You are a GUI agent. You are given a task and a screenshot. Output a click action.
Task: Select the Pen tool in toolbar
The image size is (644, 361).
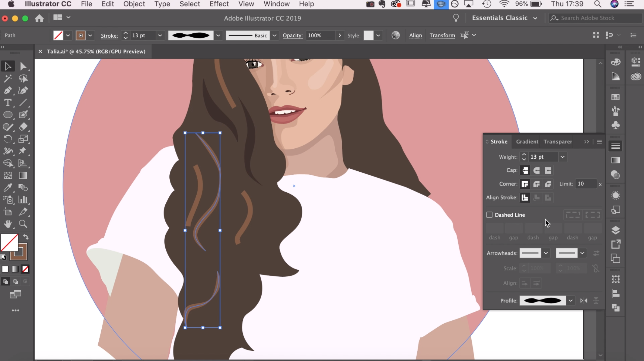click(8, 91)
